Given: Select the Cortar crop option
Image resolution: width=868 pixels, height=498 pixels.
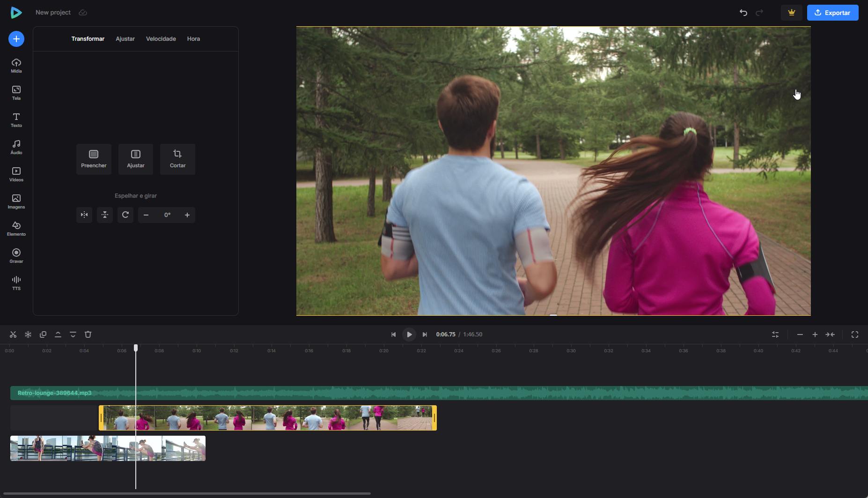Looking at the screenshot, I should pyautogui.click(x=177, y=159).
